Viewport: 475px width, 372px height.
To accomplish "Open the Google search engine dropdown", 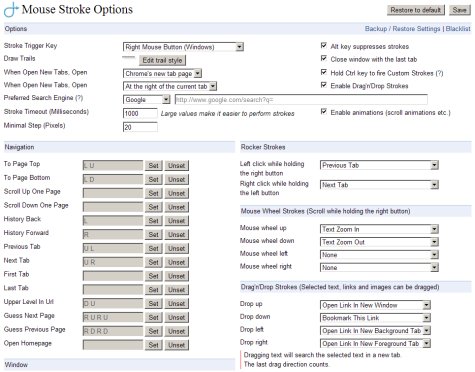I will [147, 100].
